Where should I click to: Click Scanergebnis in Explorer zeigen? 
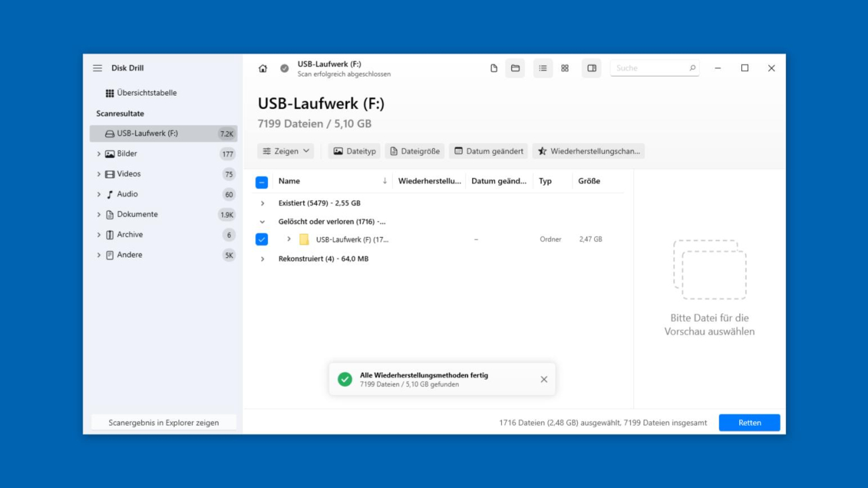point(163,423)
